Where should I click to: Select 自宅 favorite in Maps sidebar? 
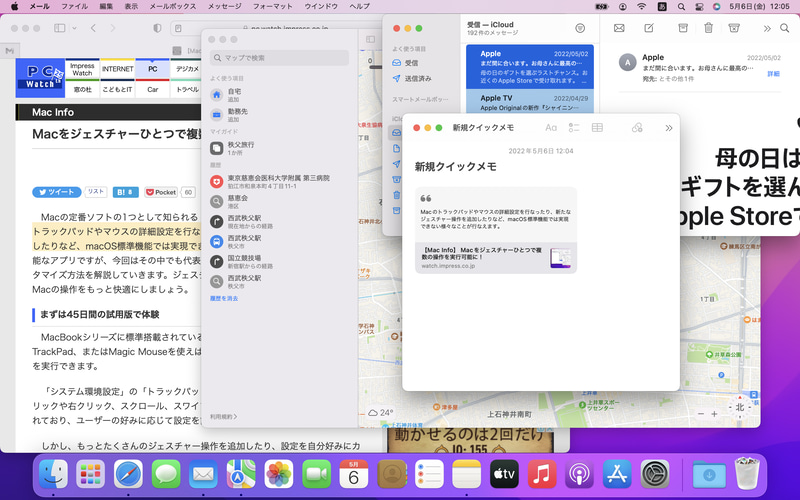[279, 95]
